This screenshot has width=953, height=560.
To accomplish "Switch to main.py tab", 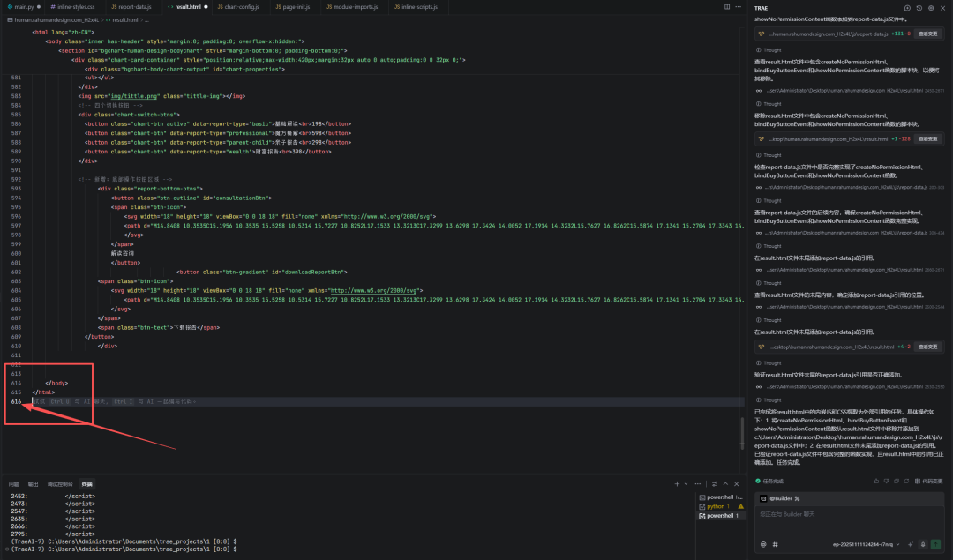I will point(23,7).
